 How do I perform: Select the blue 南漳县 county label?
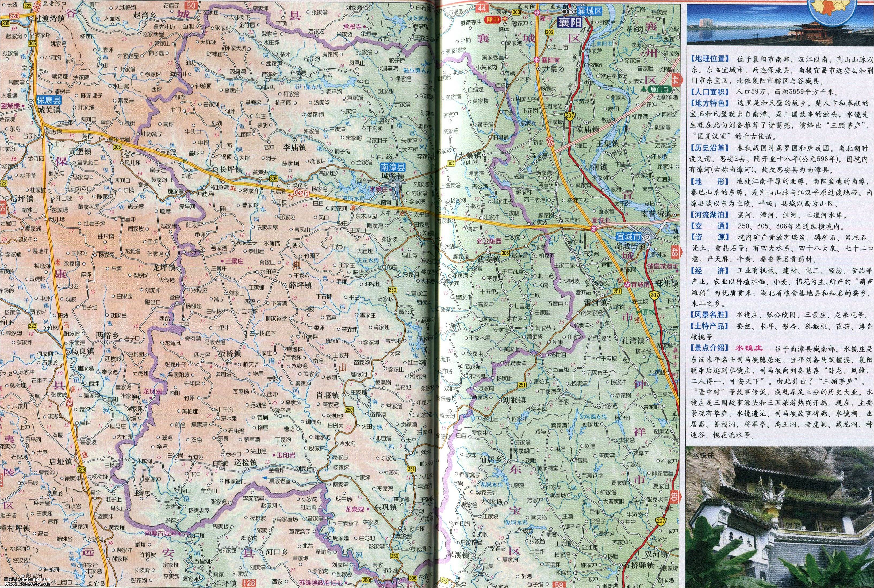[393, 167]
